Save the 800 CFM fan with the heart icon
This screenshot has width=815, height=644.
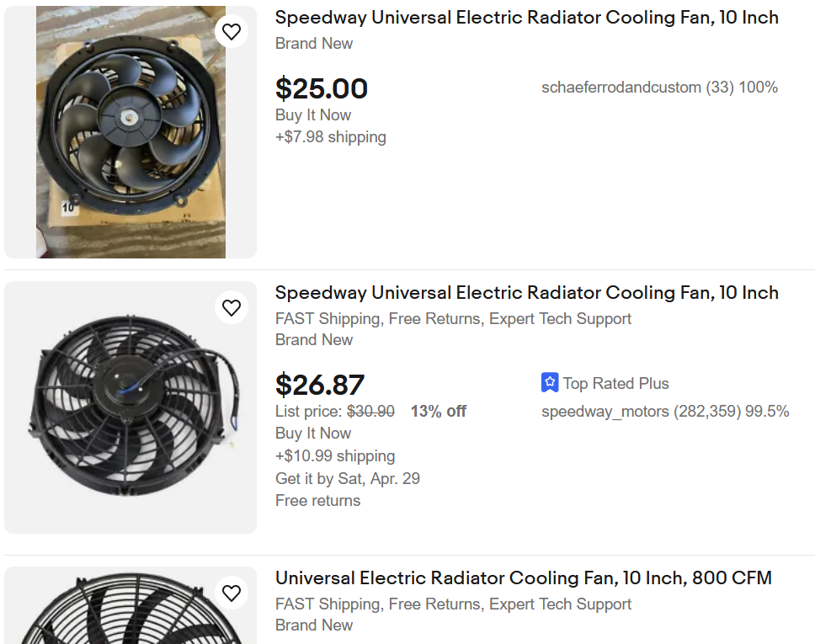232,593
